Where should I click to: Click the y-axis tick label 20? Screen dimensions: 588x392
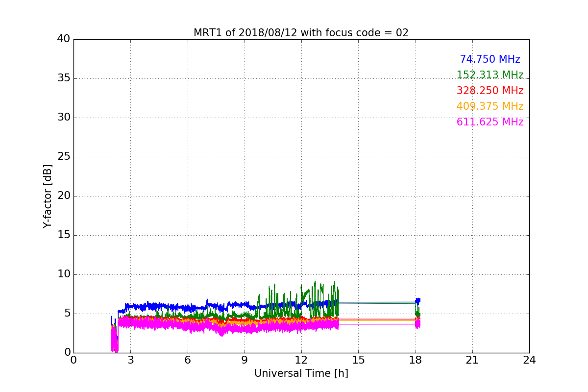[x=64, y=196]
